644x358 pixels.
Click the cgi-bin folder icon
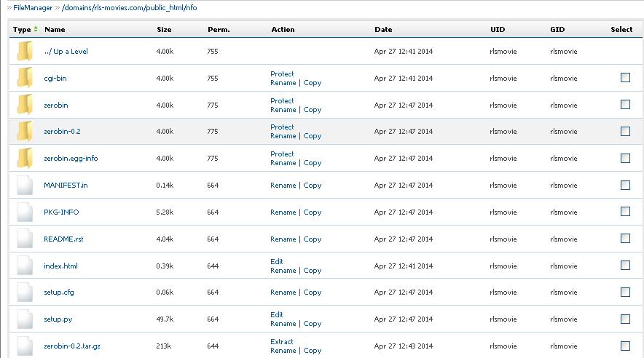click(25, 78)
